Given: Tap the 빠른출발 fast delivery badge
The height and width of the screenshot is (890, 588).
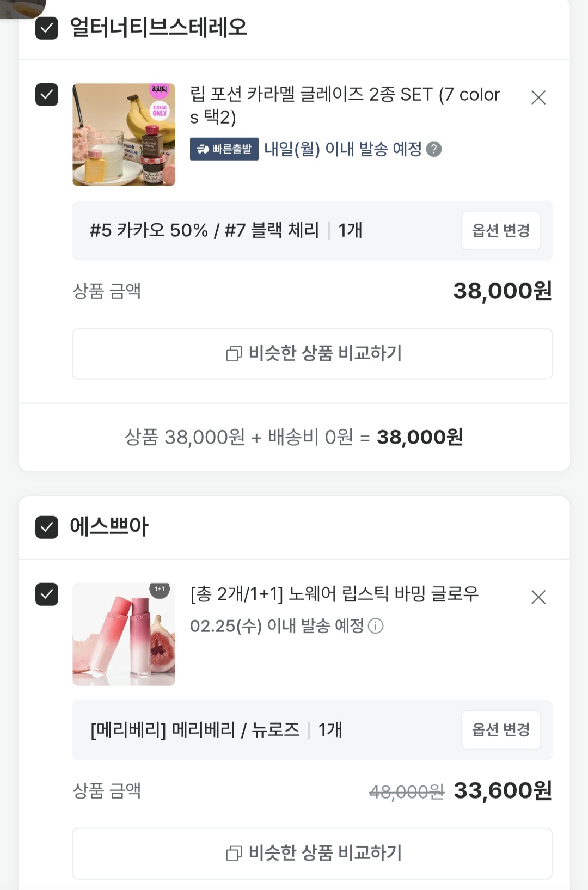Looking at the screenshot, I should pos(224,149).
